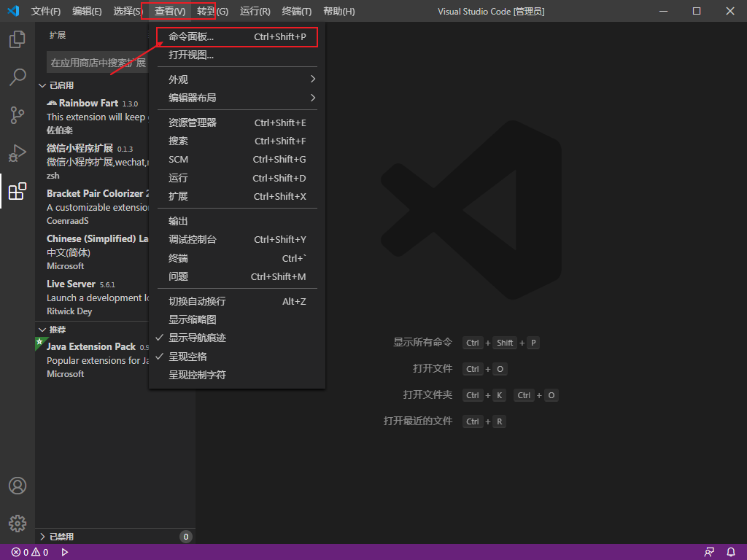Image resolution: width=747 pixels, height=560 pixels.
Task: Select 终端 entry with Ctrl+` shortcut
Action: (x=237, y=258)
